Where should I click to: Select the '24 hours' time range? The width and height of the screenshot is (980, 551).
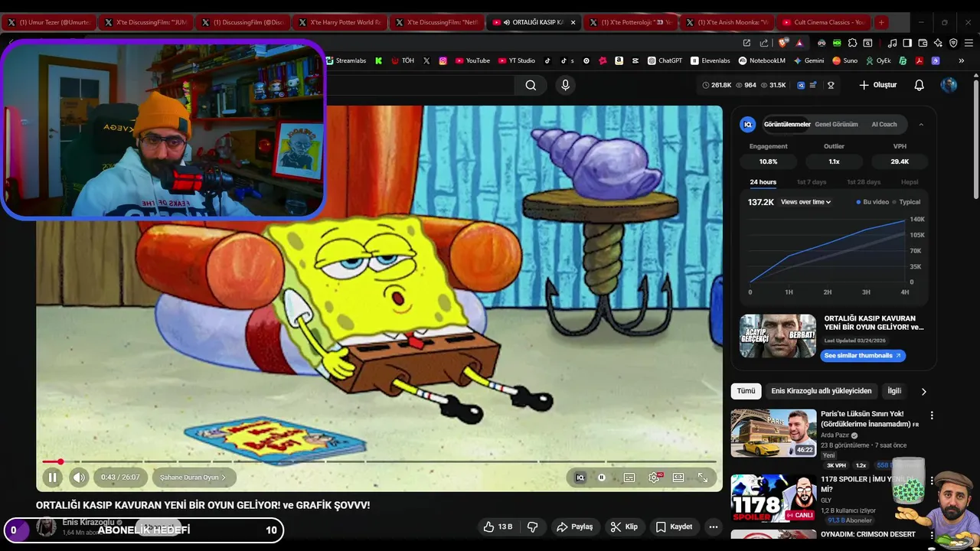[763, 182]
